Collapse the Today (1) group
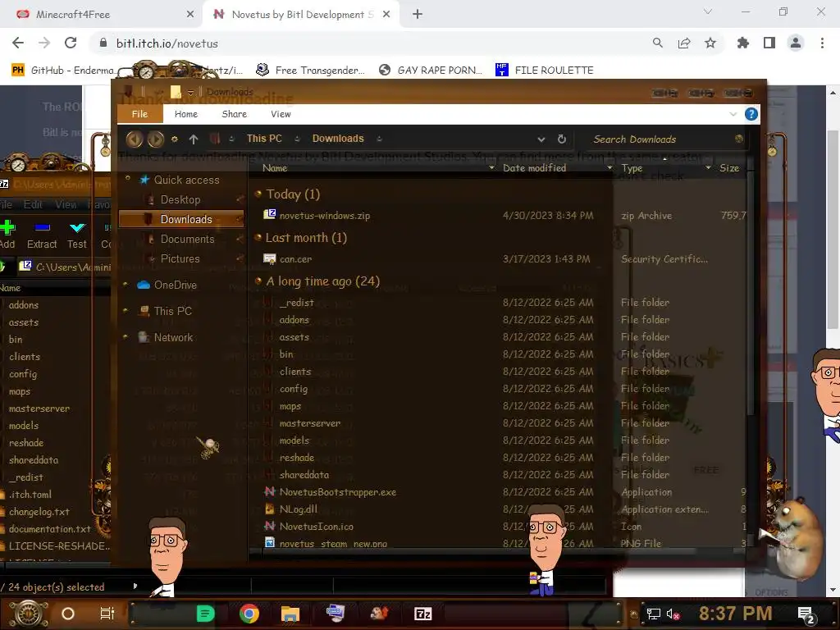This screenshot has width=840, height=630. click(x=258, y=194)
